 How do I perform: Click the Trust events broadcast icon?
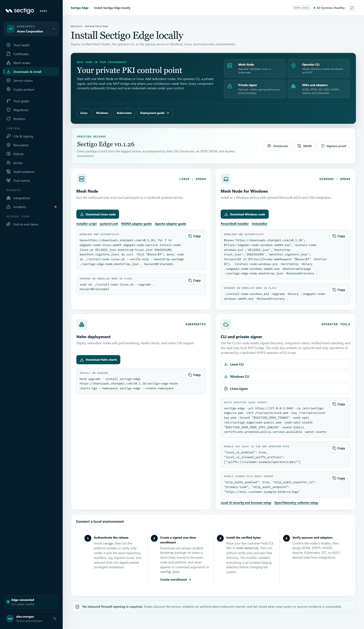(x=8, y=180)
